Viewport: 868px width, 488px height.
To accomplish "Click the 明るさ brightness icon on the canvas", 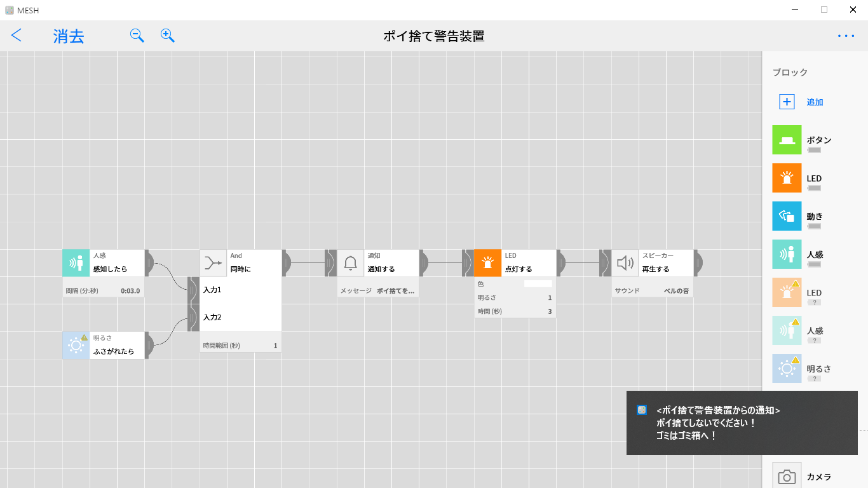I will point(76,345).
